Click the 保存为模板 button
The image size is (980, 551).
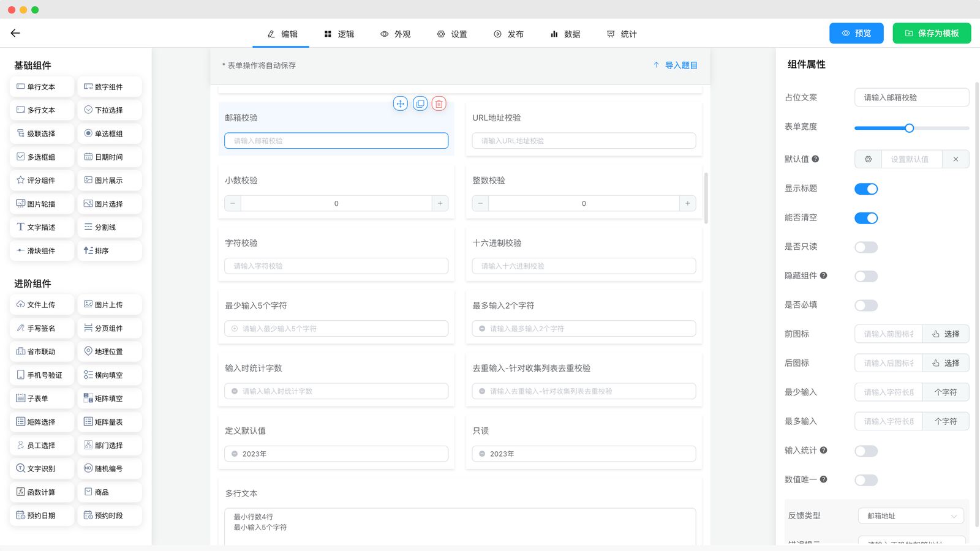tap(932, 33)
